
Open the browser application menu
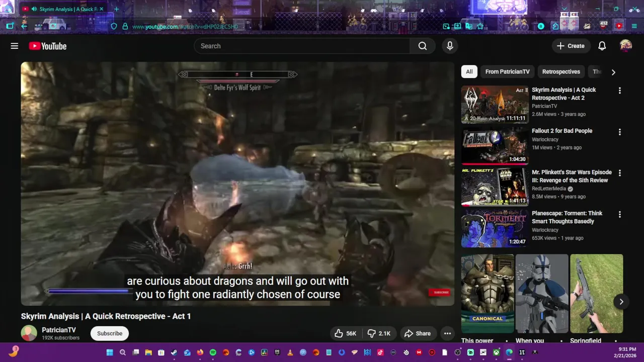pyautogui.click(x=634, y=26)
